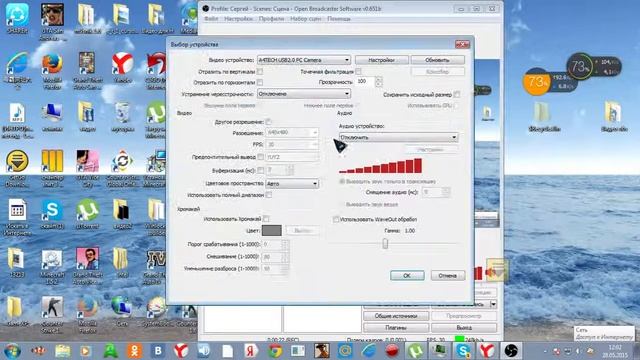Check 'Использовать WaveOut' checkbox
The width and height of the screenshot is (640, 360).
tap(336, 219)
